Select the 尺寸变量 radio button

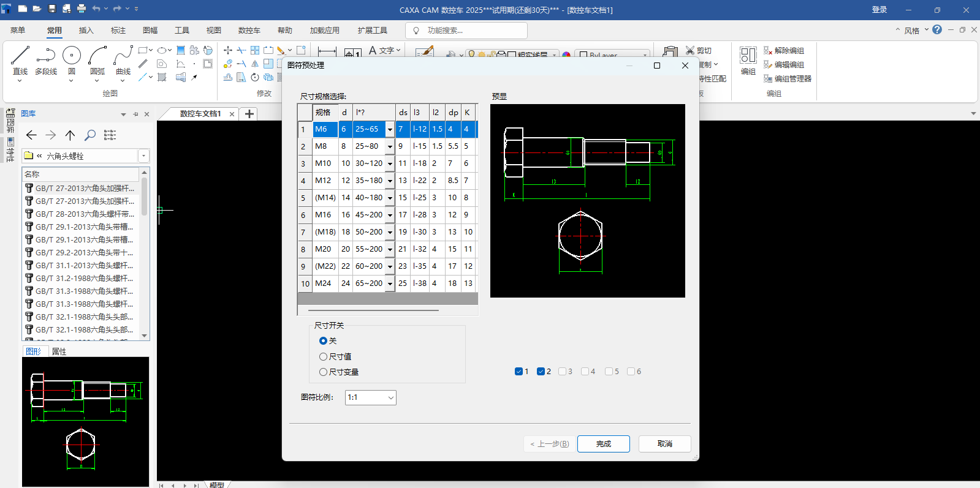[x=324, y=372]
